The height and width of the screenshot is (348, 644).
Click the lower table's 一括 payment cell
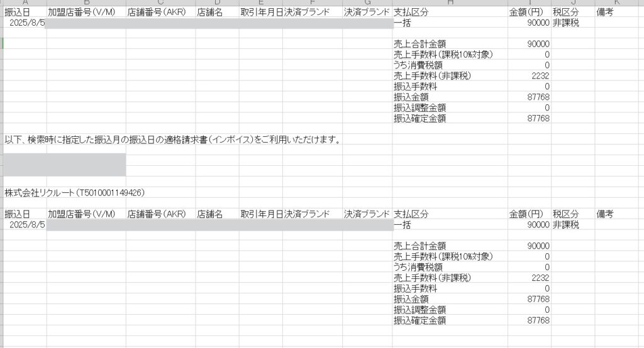point(402,225)
